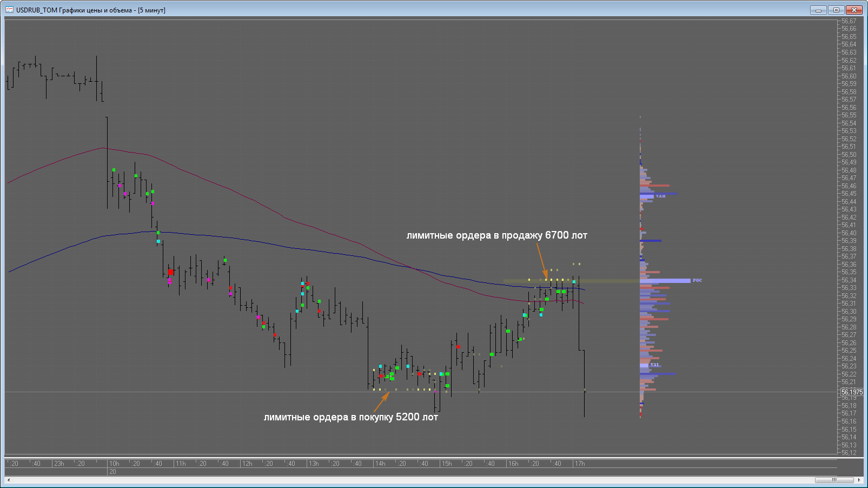This screenshot has width=868, height=488.
Task: Click price level 56,67 on the scale
Action: (849, 21)
